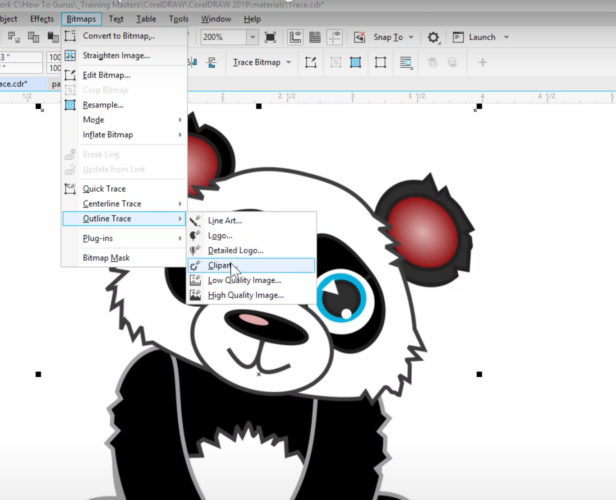The height and width of the screenshot is (500, 616).
Task: Click Resample icon in menu
Action: click(x=70, y=105)
